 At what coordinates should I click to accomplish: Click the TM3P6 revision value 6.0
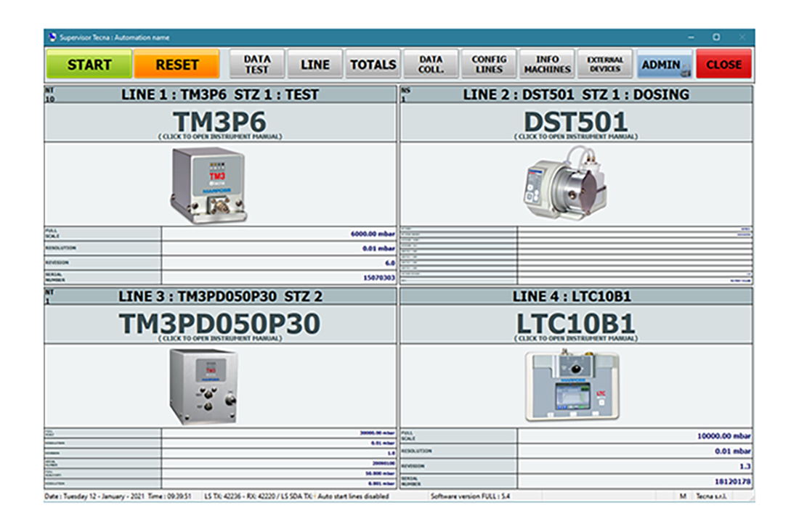click(x=390, y=263)
